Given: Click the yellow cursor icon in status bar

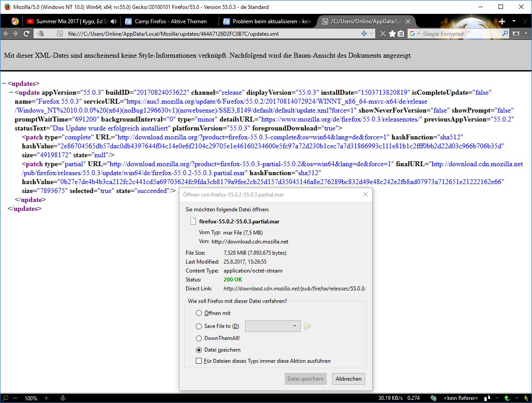Looking at the screenshot, I should pyautogui.click(x=526, y=398).
